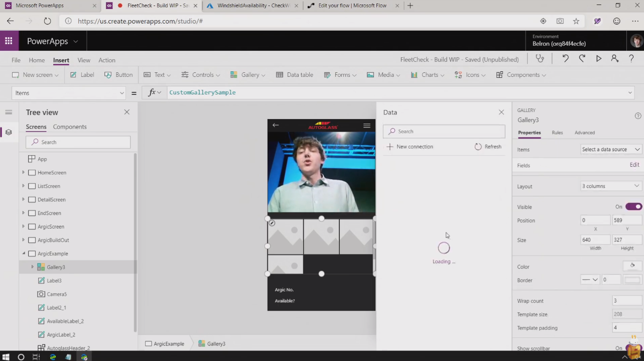This screenshot has width=644, height=361.
Task: Click New connection in Data pane
Action: pyautogui.click(x=410, y=147)
